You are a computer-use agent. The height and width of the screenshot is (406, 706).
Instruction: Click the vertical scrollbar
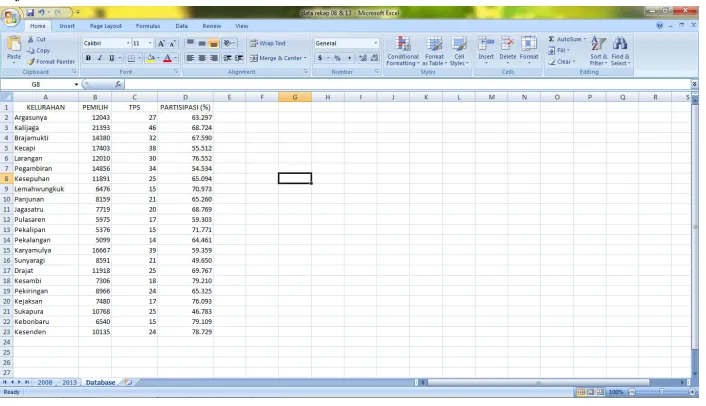click(695, 225)
